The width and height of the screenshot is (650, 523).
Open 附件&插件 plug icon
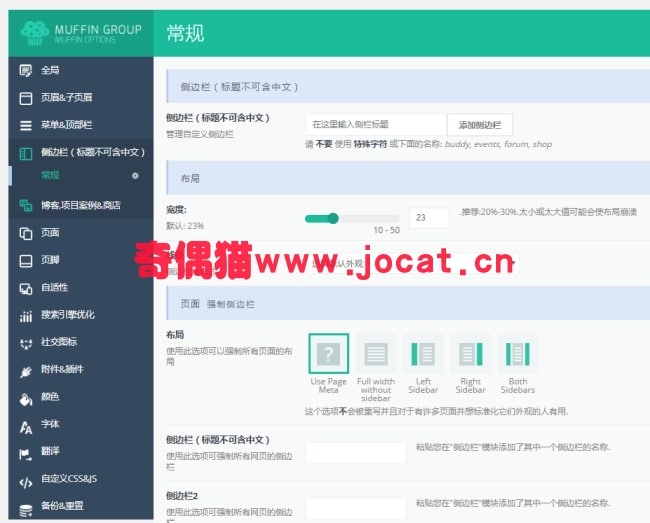pyautogui.click(x=26, y=371)
